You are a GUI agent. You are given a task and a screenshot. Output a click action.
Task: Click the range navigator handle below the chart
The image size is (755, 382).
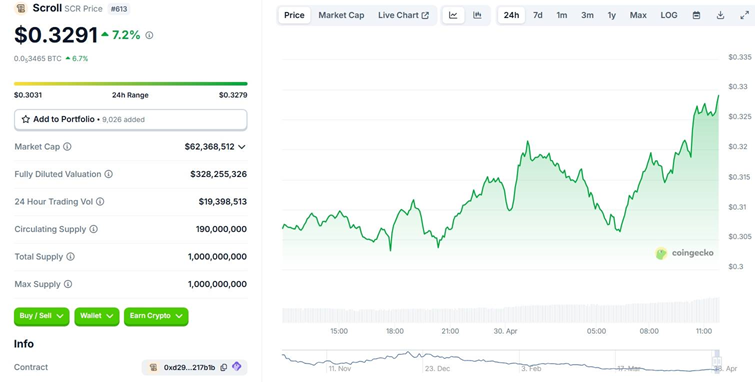tap(716, 361)
